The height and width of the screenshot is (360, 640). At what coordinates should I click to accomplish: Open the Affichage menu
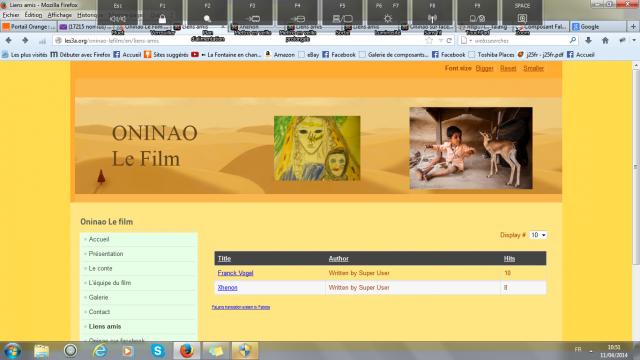point(60,15)
